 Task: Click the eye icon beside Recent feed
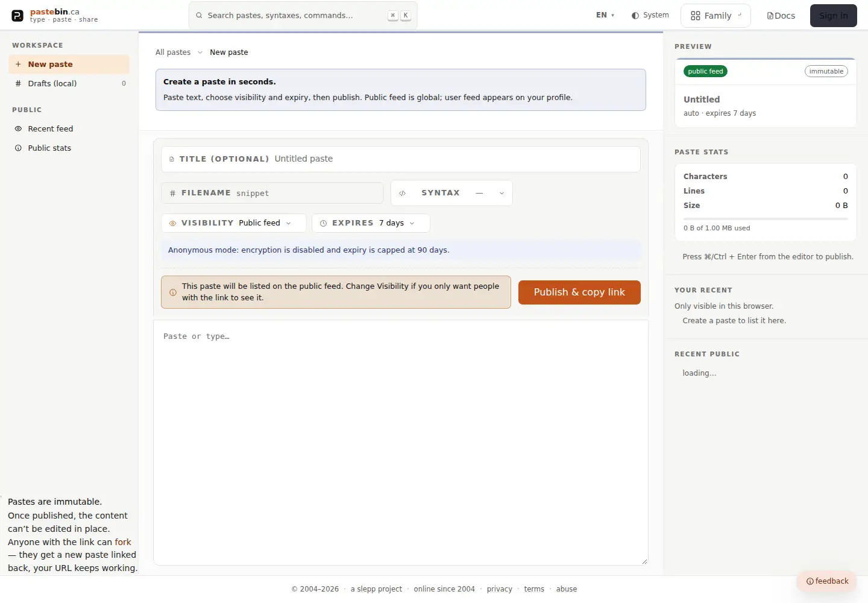[x=18, y=128]
